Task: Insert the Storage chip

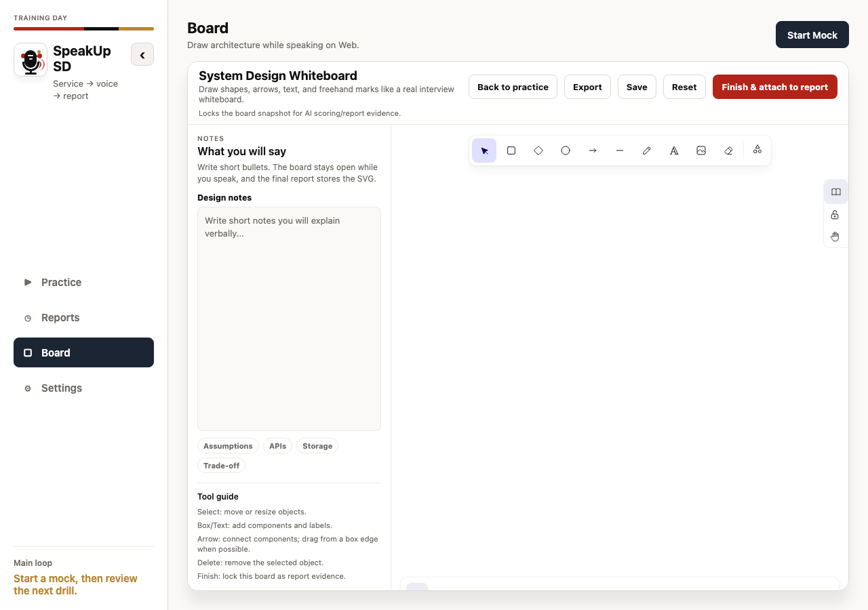Action: [317, 446]
